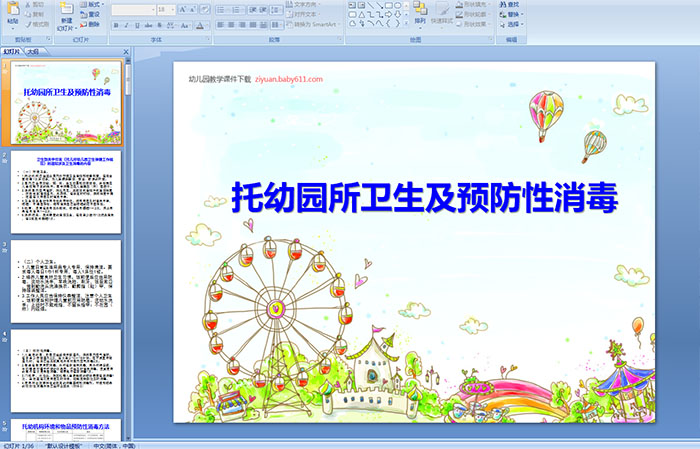Select the Right Brace shape
The height and width of the screenshot is (449, 700).
pyautogui.click(x=397, y=24)
